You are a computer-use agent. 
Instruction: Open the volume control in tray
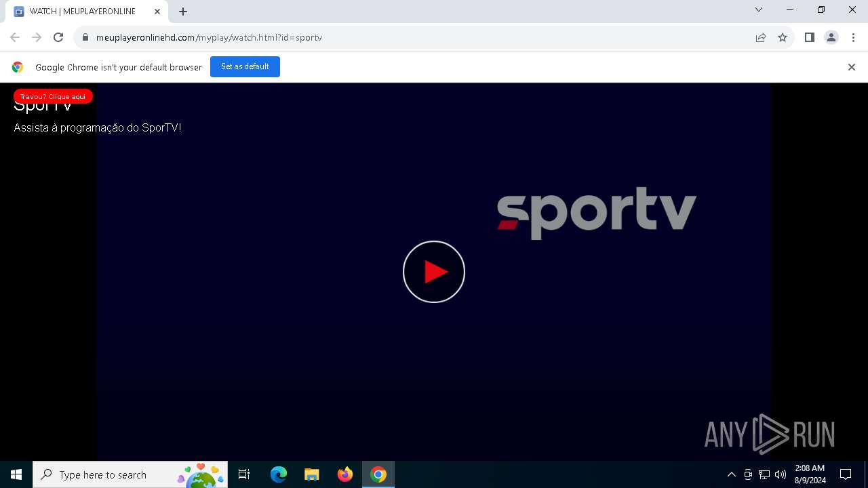[781, 474]
